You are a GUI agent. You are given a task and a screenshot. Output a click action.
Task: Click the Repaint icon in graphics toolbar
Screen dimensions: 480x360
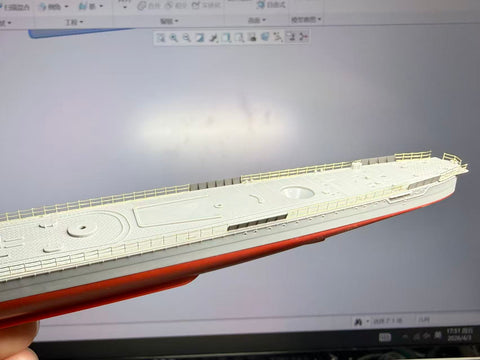click(x=200, y=37)
